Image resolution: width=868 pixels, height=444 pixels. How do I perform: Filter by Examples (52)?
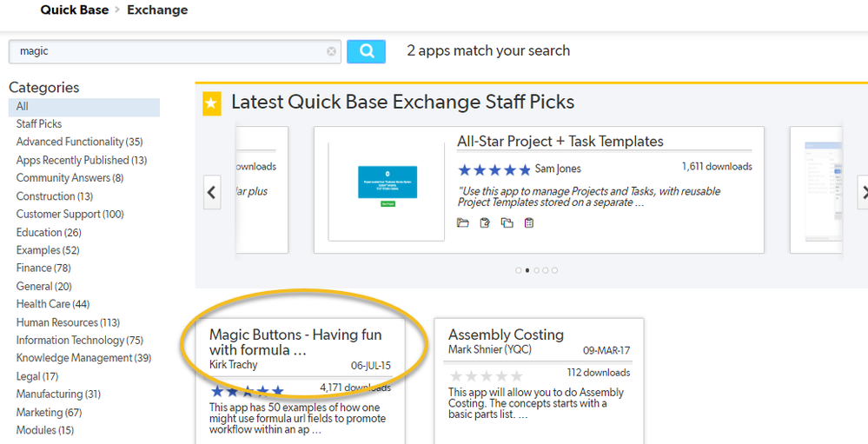[x=48, y=250]
